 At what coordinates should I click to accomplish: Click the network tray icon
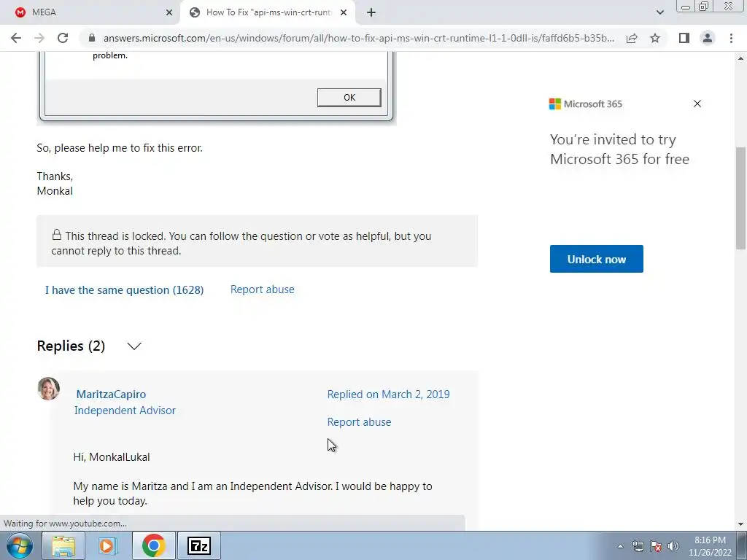(638, 546)
